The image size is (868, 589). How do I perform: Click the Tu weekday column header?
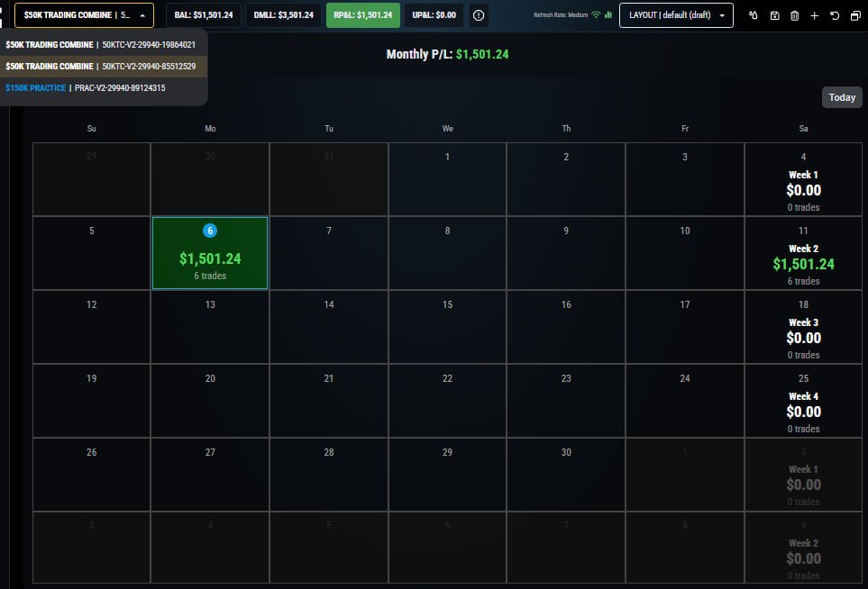point(329,128)
